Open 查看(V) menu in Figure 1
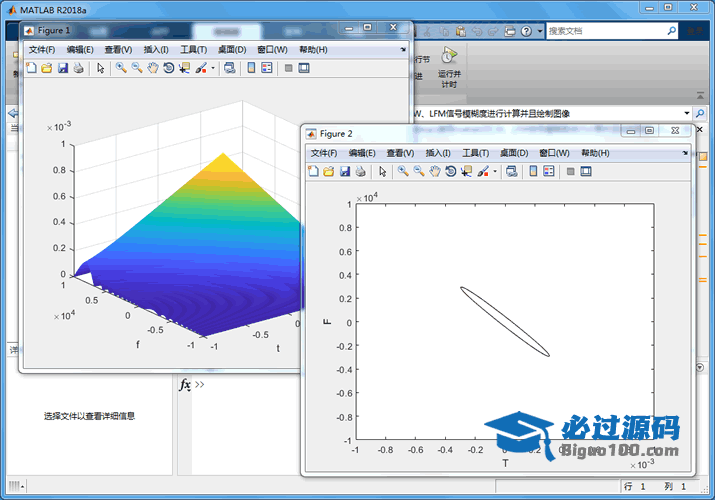The height and width of the screenshot is (500, 715). (119, 50)
